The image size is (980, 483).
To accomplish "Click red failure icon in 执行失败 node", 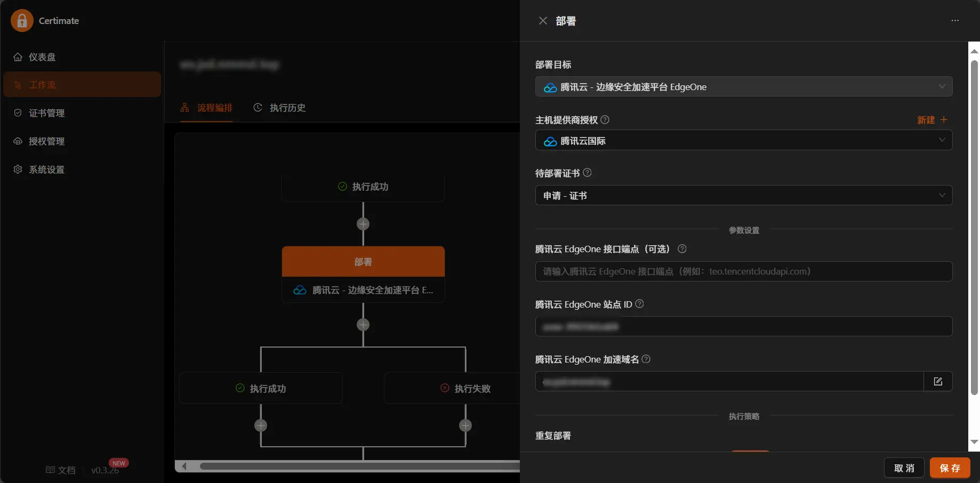I will 445,388.
